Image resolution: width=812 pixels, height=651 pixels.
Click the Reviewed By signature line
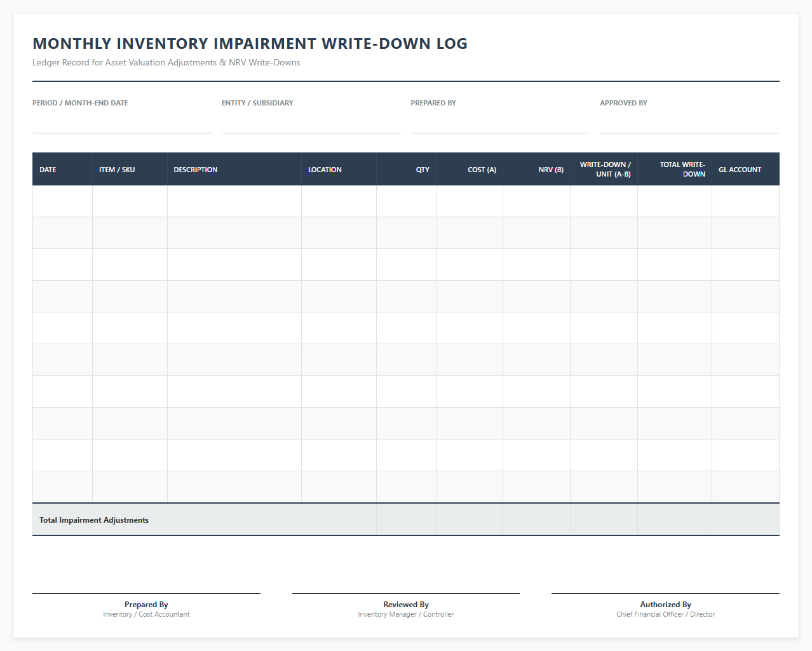click(406, 593)
